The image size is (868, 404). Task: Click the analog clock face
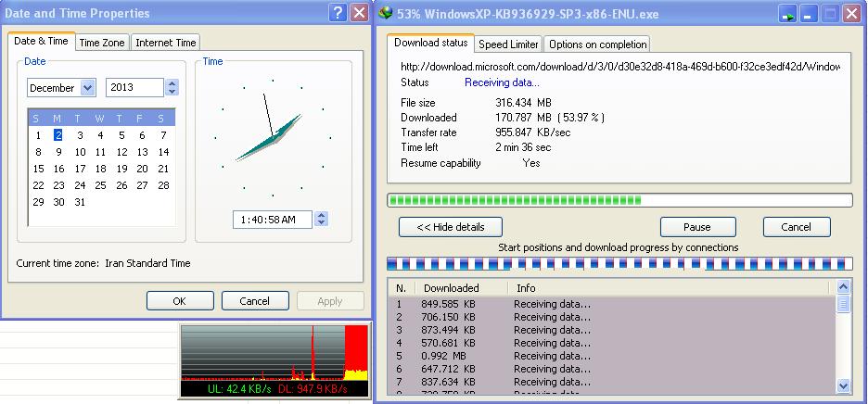tap(273, 138)
